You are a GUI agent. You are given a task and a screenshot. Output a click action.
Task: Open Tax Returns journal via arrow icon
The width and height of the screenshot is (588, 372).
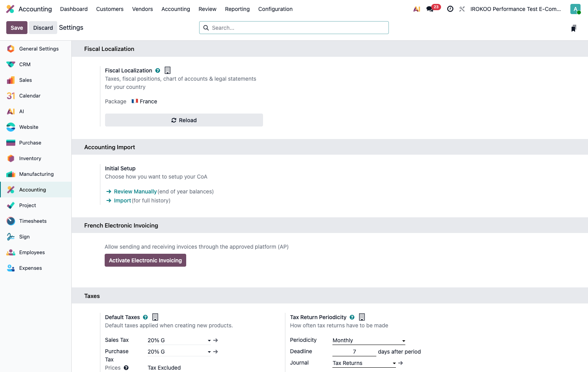tap(401, 363)
